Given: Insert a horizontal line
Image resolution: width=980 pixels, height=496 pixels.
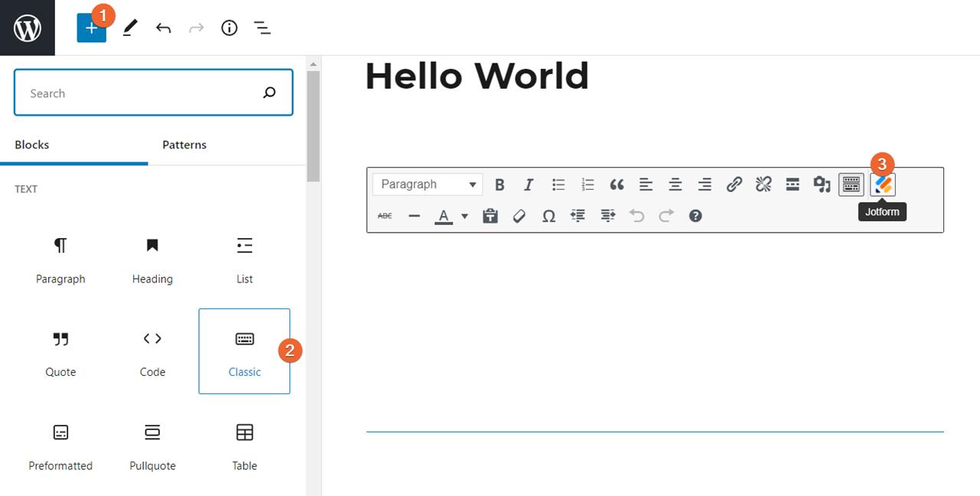Looking at the screenshot, I should coord(414,216).
